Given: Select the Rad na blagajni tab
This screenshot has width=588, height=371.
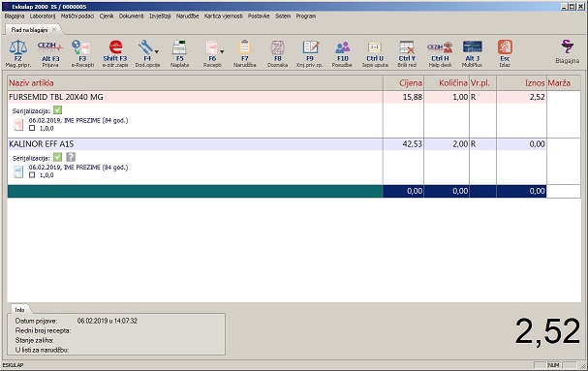Looking at the screenshot, I should (x=29, y=30).
